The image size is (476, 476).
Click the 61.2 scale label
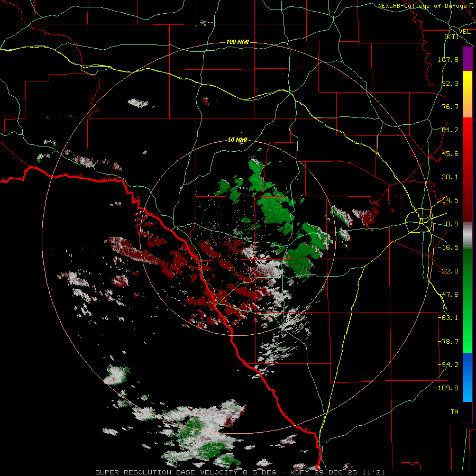[x=450, y=130]
